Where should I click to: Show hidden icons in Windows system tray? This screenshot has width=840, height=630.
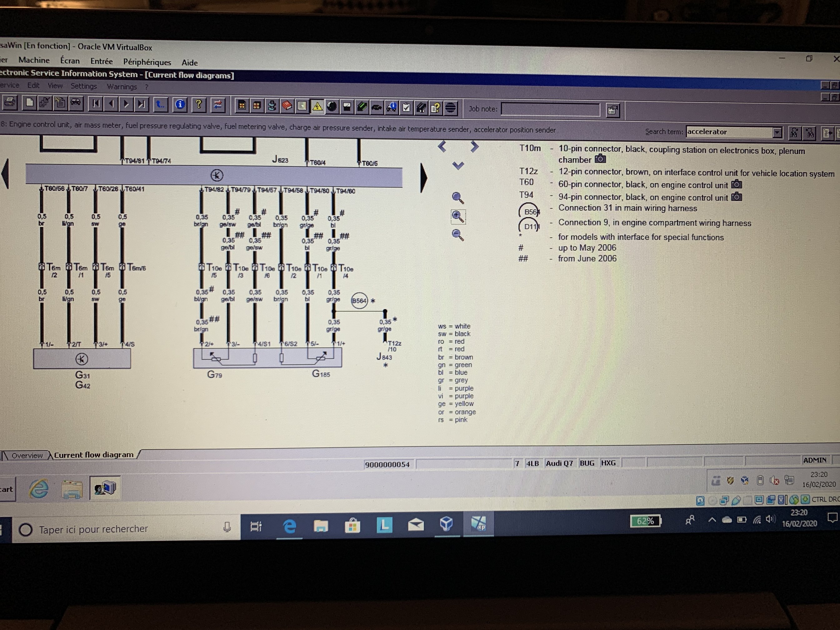pyautogui.click(x=712, y=520)
